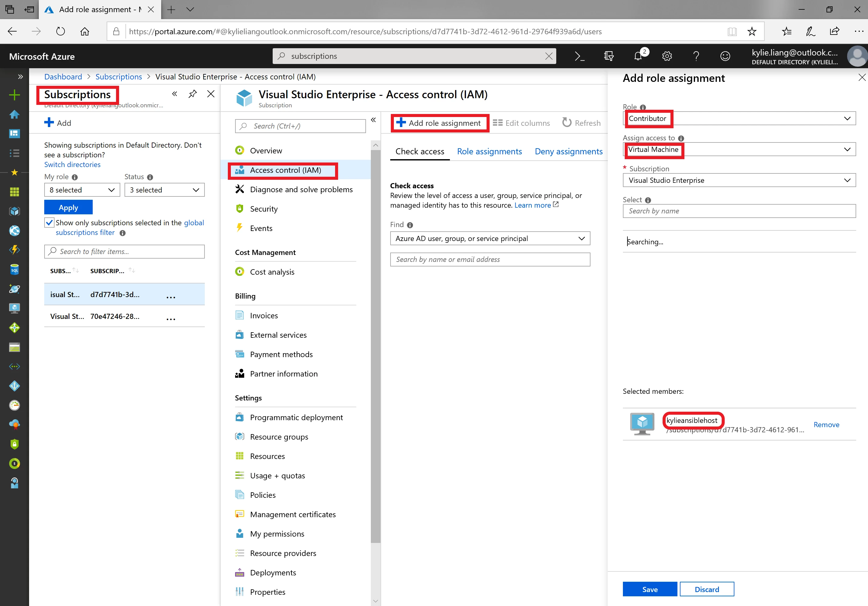Refresh the browser page
Image resolution: width=868 pixels, height=606 pixels.
pyautogui.click(x=61, y=32)
